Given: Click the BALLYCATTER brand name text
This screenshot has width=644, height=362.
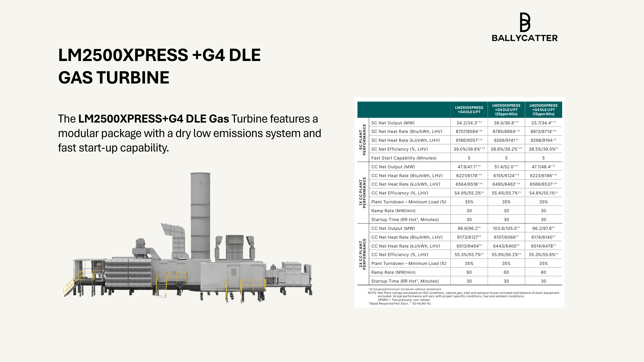Looking at the screenshot, I should point(525,38).
